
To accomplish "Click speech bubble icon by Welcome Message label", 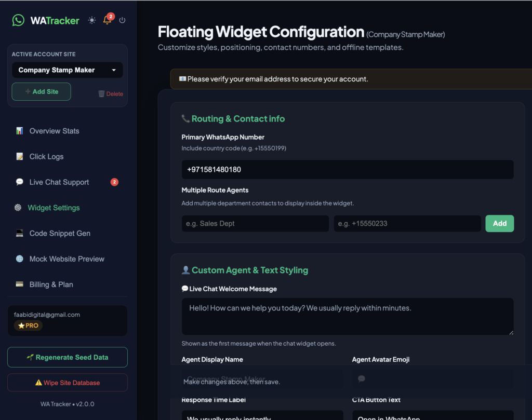I will (185, 289).
